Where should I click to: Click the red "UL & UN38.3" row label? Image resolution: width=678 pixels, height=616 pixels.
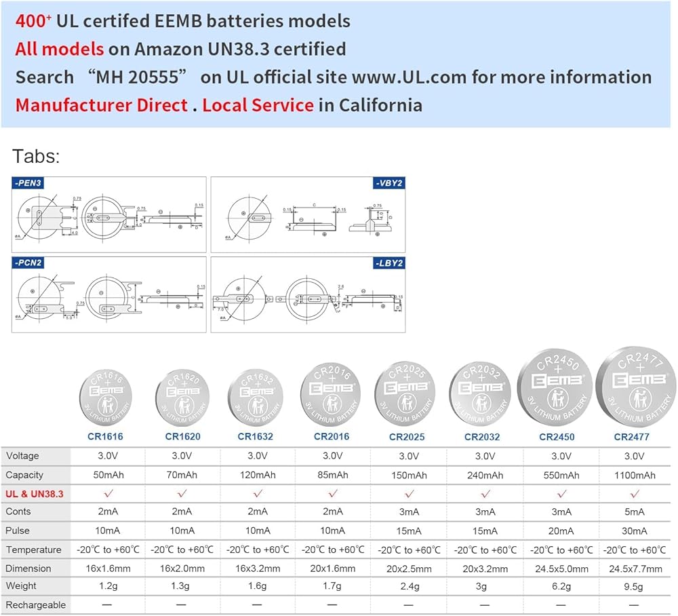click(x=35, y=494)
